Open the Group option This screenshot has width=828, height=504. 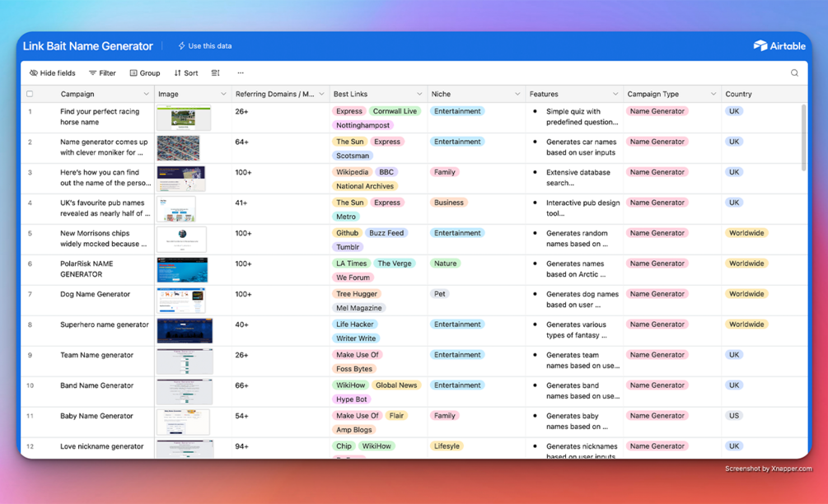point(145,72)
